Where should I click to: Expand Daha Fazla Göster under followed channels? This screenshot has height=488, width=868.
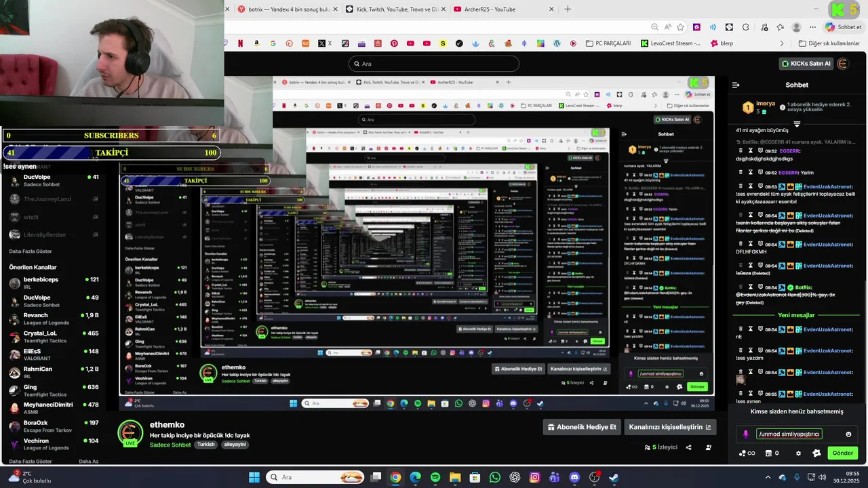29,251
